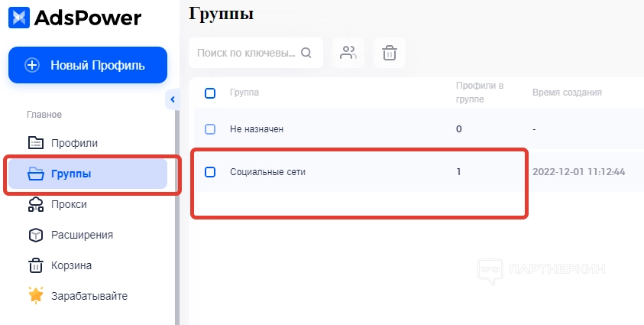Click the Время создания column header
Viewport: 644px width, 325px height.
tap(567, 93)
